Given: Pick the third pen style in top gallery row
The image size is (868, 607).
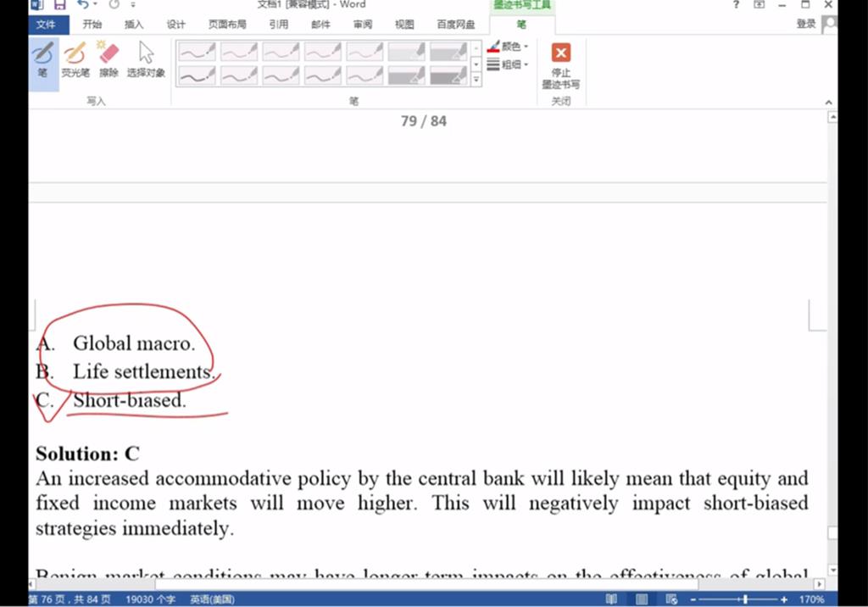Looking at the screenshot, I should [x=281, y=52].
